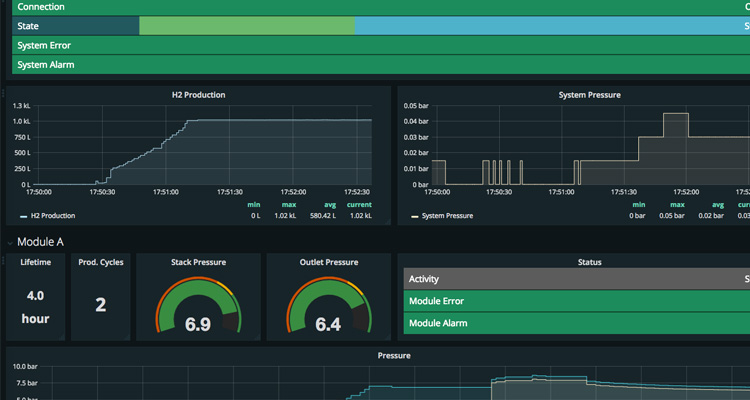Toggle H2 Production series in legend

coord(52,215)
